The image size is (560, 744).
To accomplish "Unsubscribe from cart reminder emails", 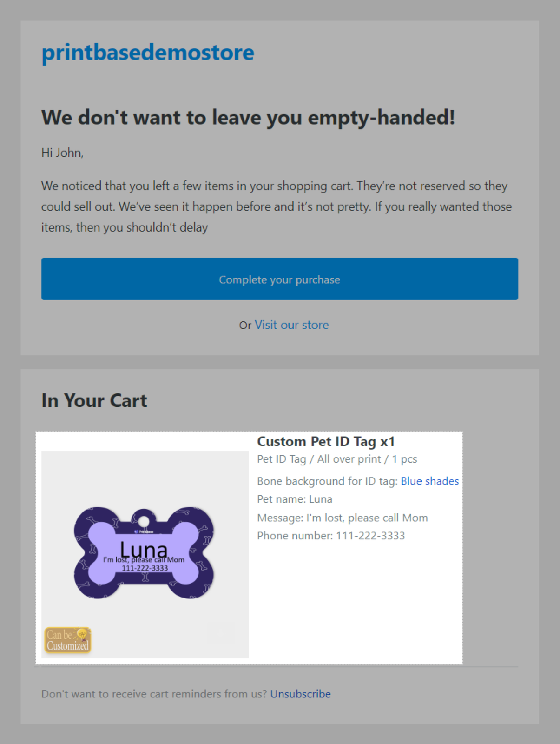I will click(x=300, y=694).
